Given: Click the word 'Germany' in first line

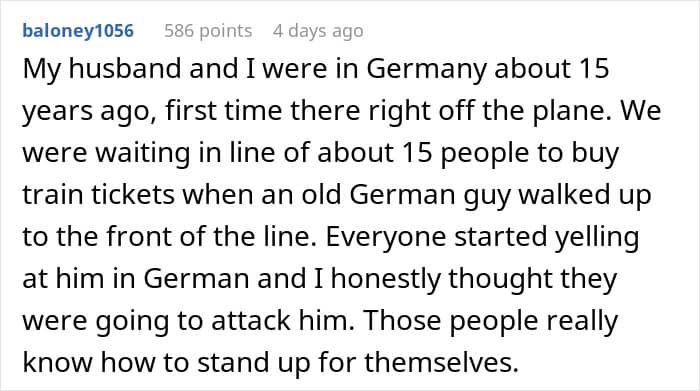Looking at the screenshot, I should click(x=426, y=70).
